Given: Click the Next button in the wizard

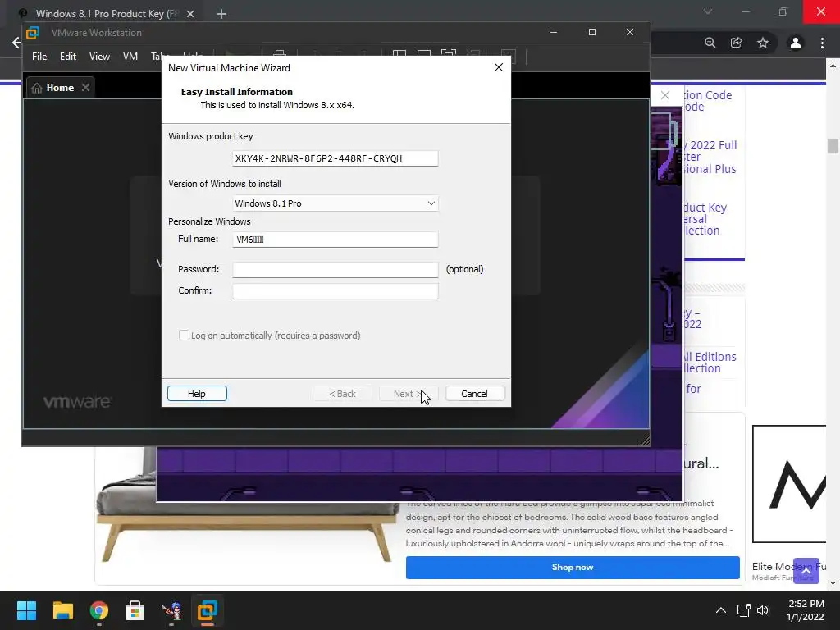Looking at the screenshot, I should coord(409,394).
